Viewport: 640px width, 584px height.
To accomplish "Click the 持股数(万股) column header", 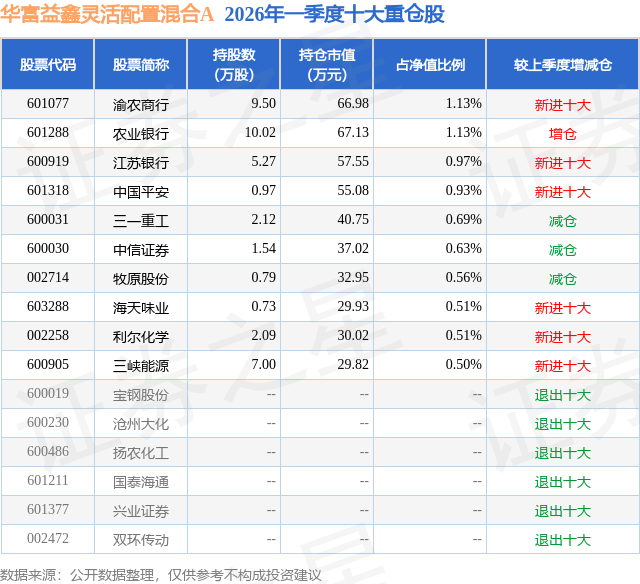I will pyautogui.click(x=234, y=64).
